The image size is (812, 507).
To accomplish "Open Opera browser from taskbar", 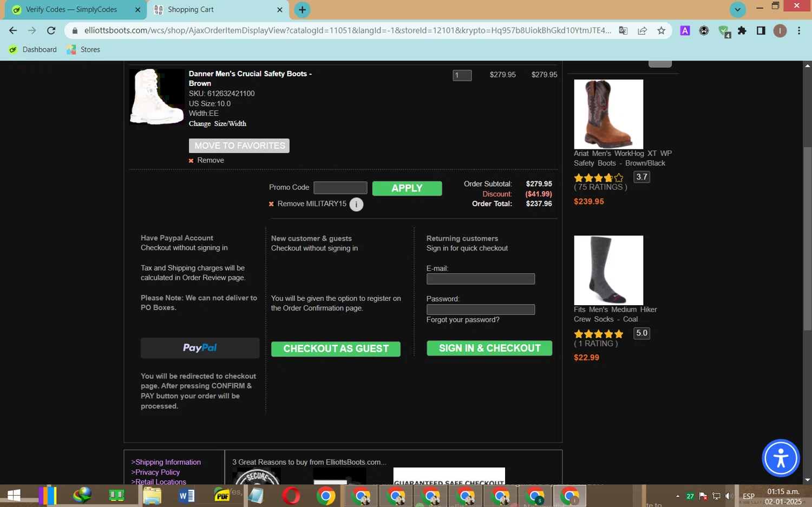I will tap(291, 496).
